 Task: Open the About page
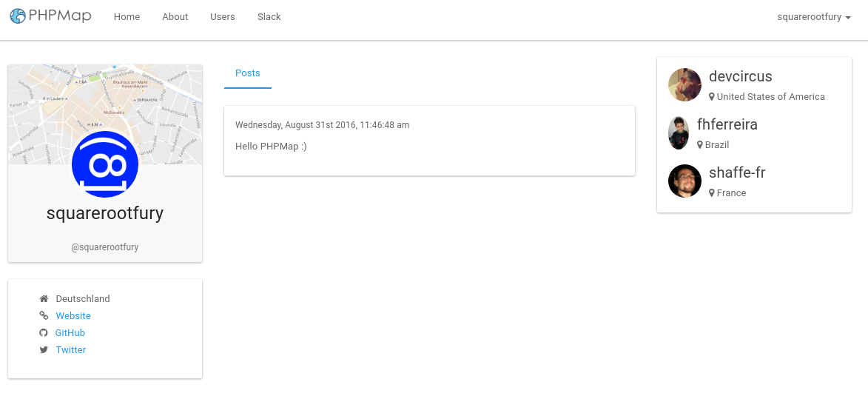point(175,17)
